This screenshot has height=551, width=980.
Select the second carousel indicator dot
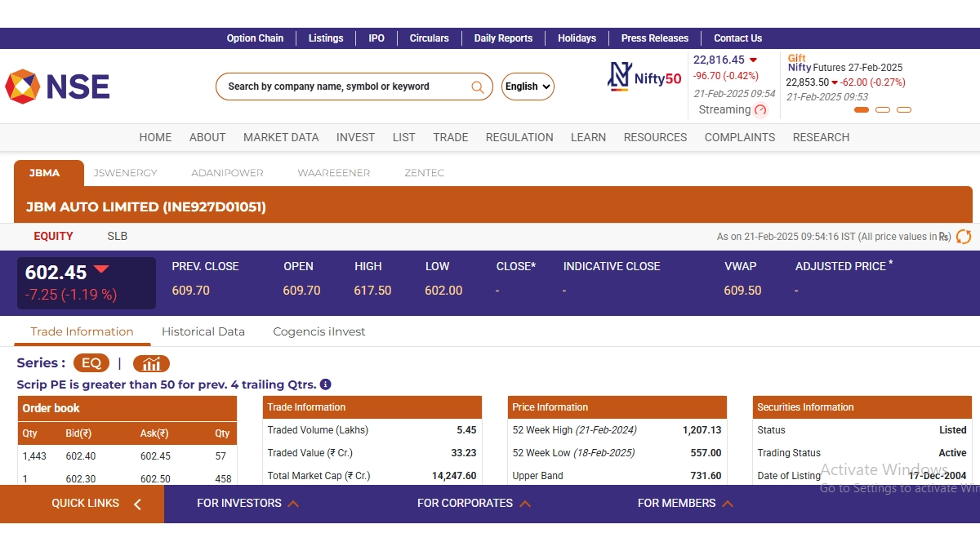[x=883, y=109]
